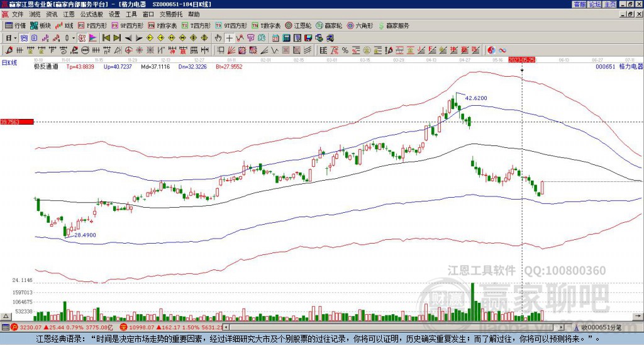Click the red target circle tool icon

coord(128,50)
